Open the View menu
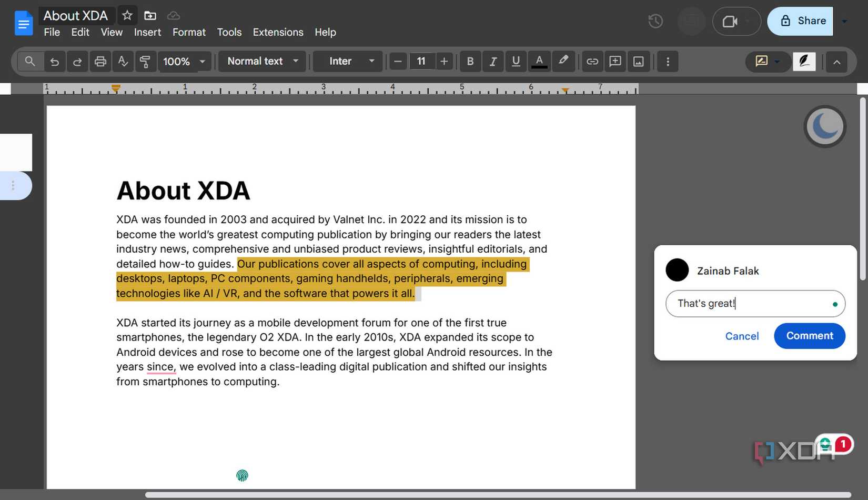This screenshot has width=868, height=500. [x=112, y=32]
